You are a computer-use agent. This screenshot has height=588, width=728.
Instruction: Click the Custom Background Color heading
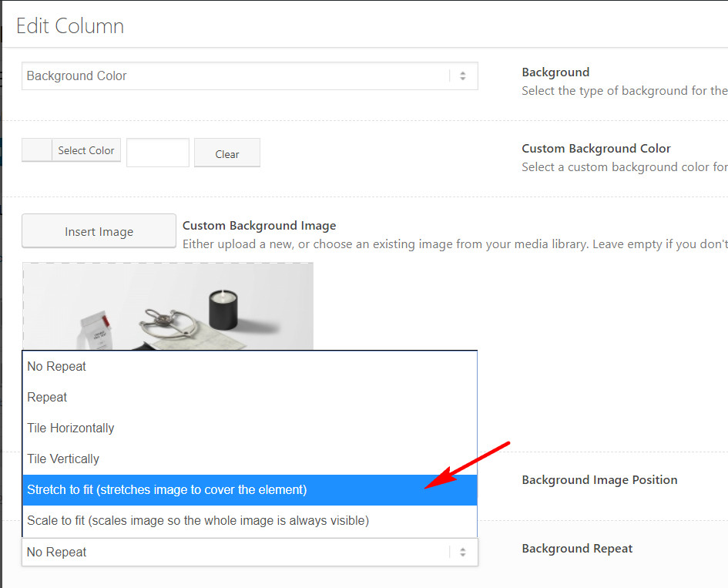click(x=596, y=149)
